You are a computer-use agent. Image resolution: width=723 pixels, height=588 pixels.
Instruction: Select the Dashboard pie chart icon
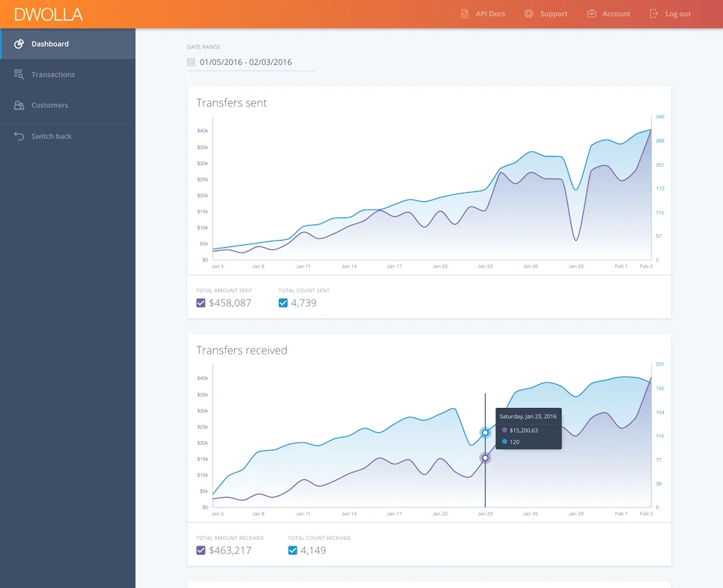coord(17,43)
